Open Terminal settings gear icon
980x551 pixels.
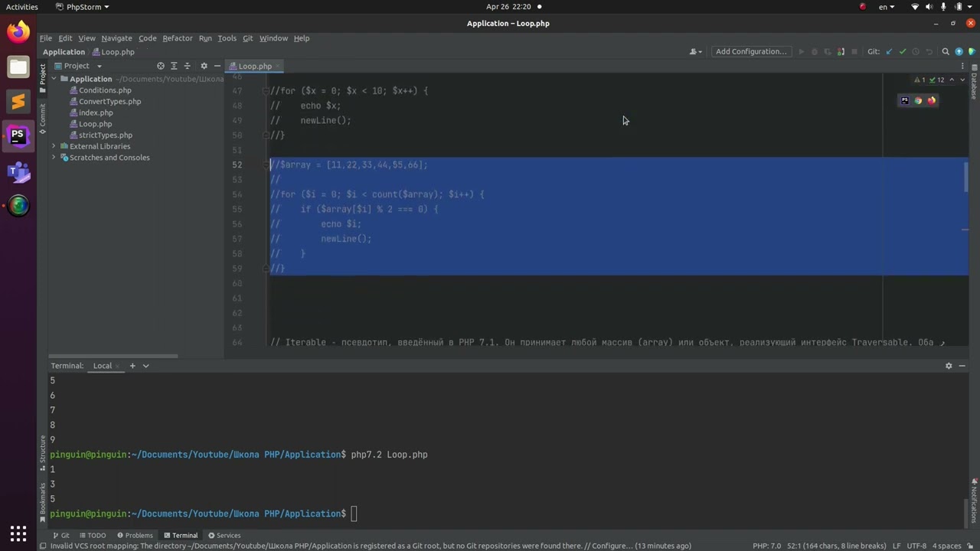(949, 366)
